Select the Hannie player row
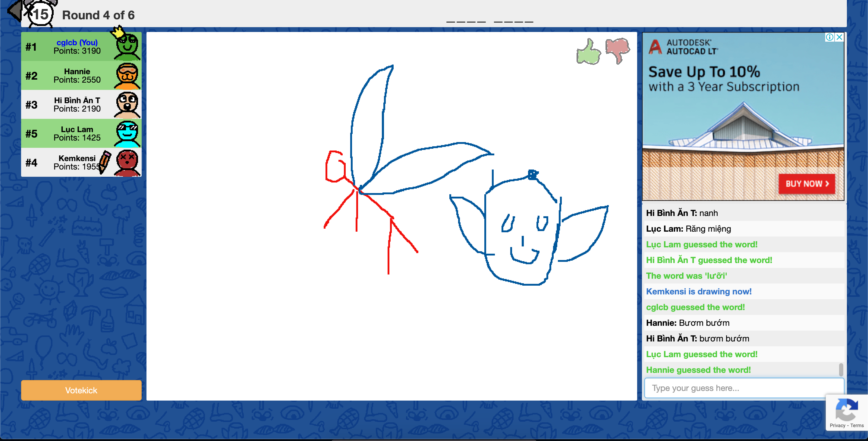The image size is (868, 441). [x=77, y=76]
